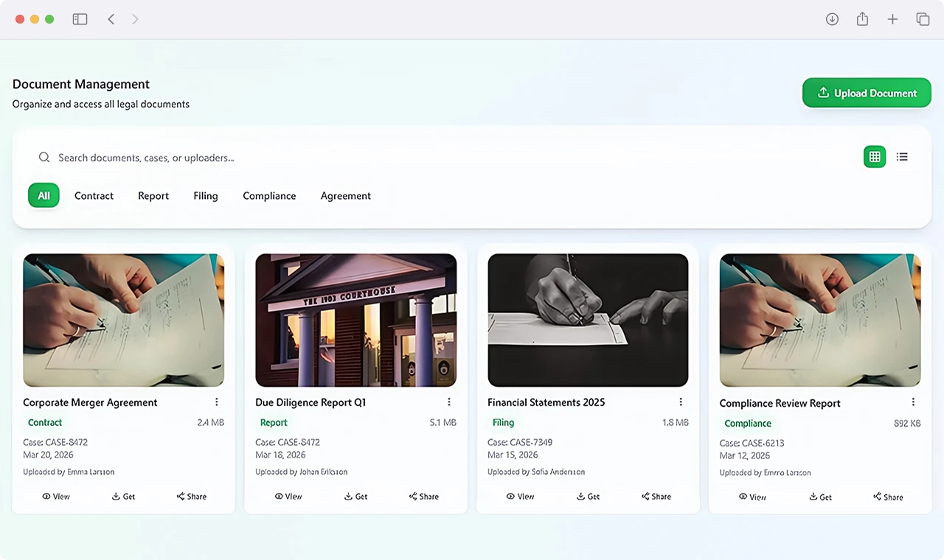Open options menu for Corporate Merger Agreement
Viewport: 944px width, 560px height.
[x=217, y=402]
